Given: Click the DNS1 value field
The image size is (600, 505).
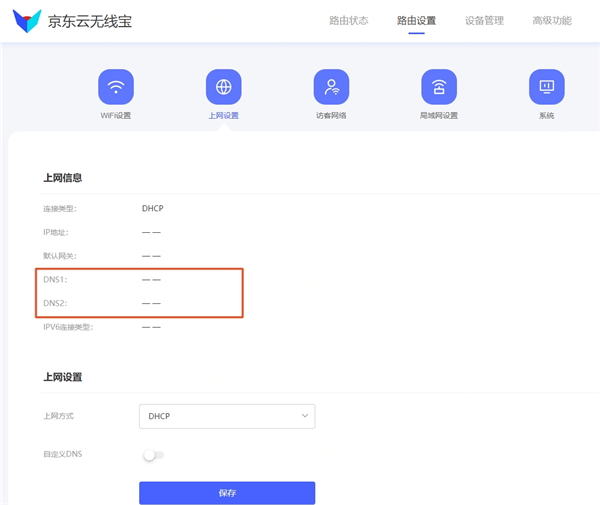Looking at the screenshot, I should tap(151, 280).
